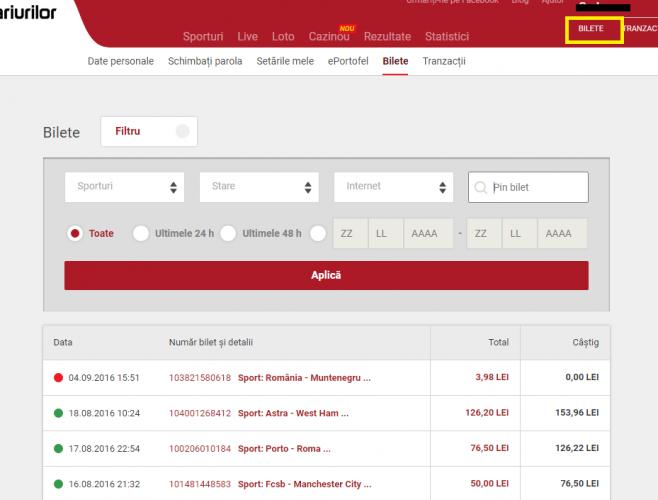Select the Ultimele 24 h radio button

[141, 233]
